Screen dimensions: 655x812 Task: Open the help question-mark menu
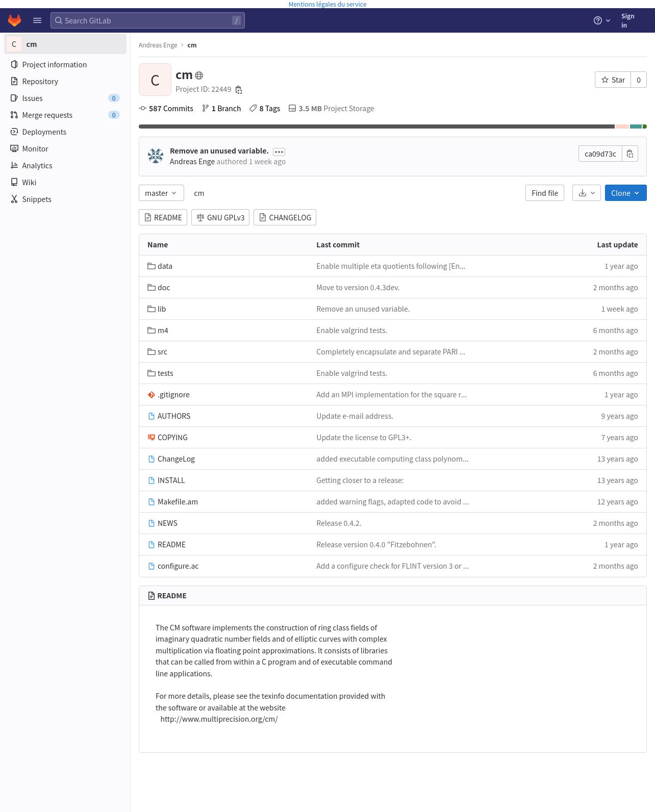pyautogui.click(x=602, y=20)
